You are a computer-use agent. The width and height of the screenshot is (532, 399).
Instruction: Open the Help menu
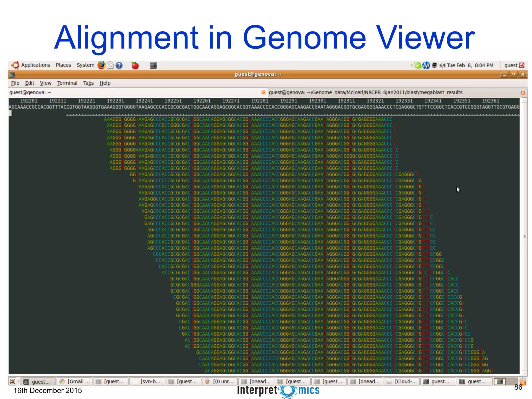[105, 83]
